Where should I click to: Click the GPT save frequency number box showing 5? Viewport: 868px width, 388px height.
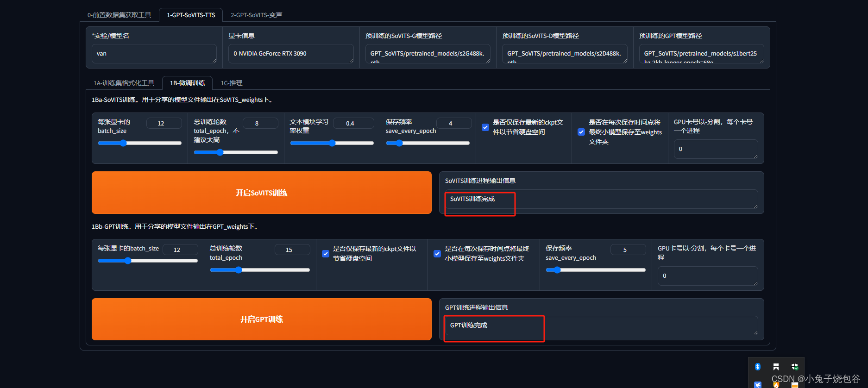[628, 250]
